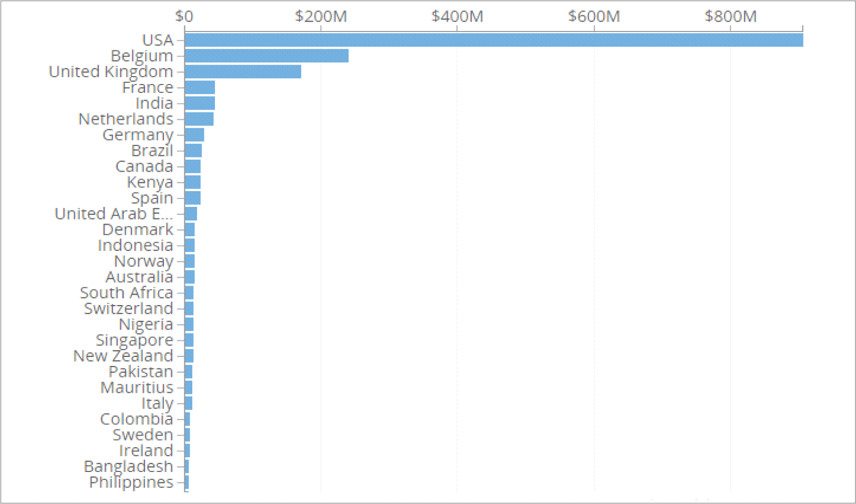
Task: Click the USA bar in the chart
Action: coord(494,40)
